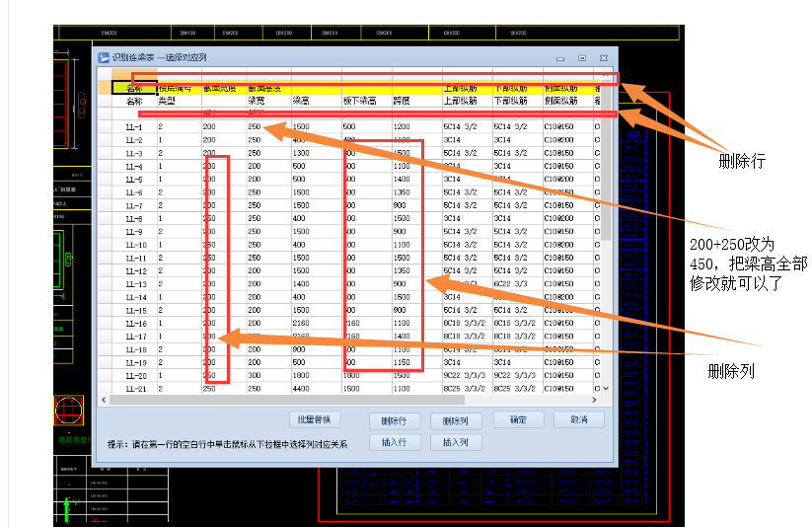Open the yellow 截面高度 column header

click(268, 88)
